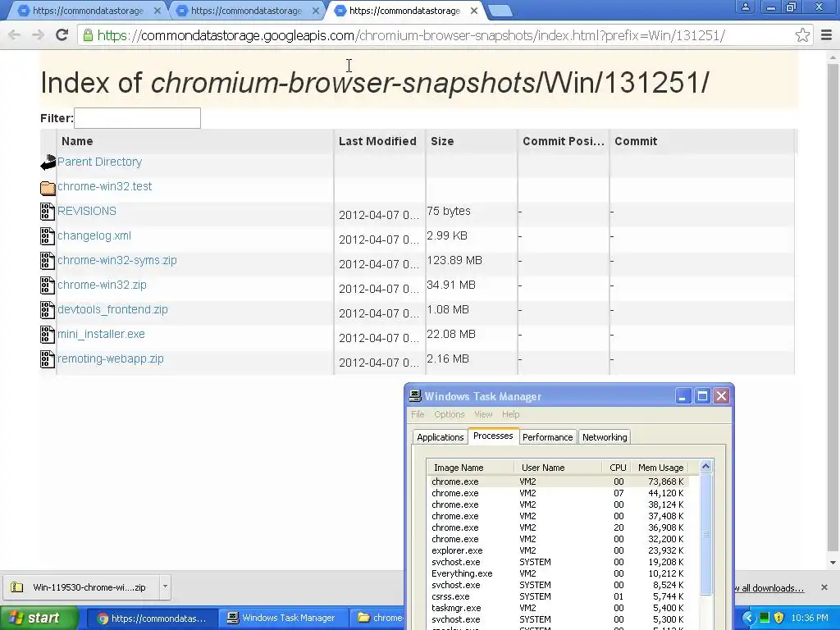Click the file icon beside chrome-win32-syms.zip
Screen dimensions: 840x630
click(48, 261)
